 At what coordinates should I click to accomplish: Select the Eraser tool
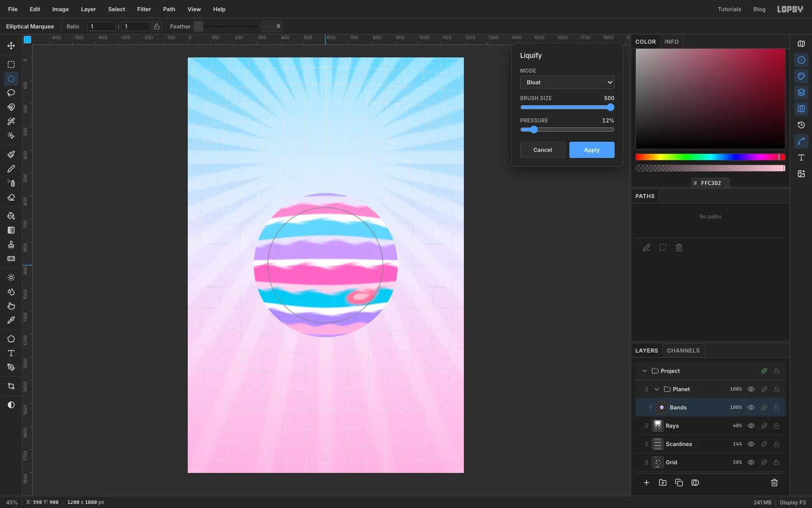coord(11,197)
